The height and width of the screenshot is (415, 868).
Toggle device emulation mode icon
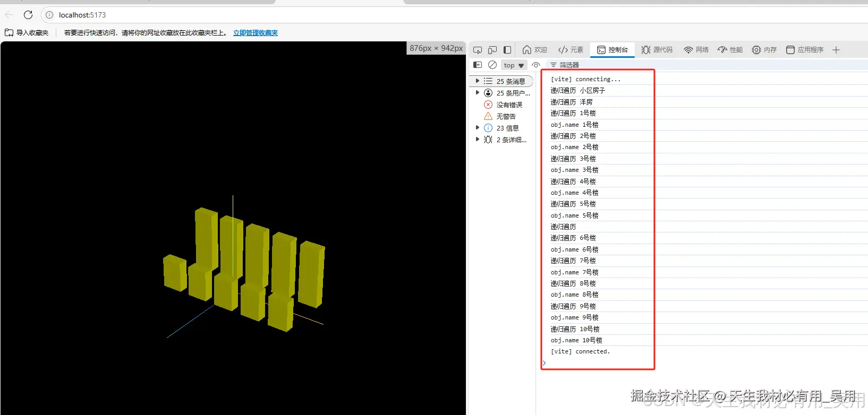click(x=492, y=50)
